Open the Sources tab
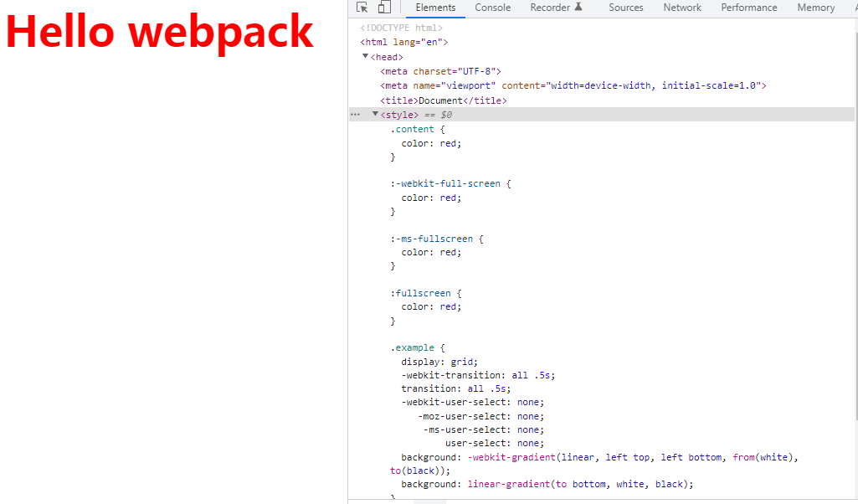Viewport: 858px width, 504px height. (626, 8)
